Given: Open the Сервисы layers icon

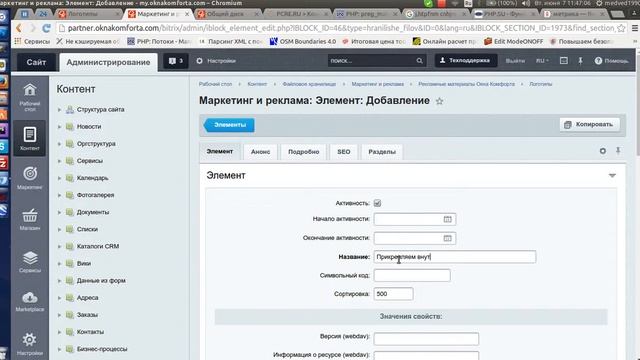Looking at the screenshot, I should (x=30, y=261).
